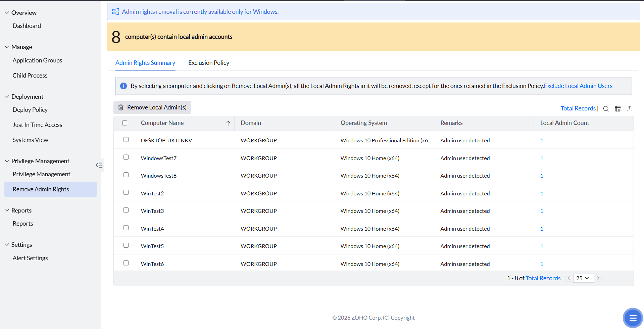Click Total Records link above the table
Screen dimensions: 644x329
578,108
